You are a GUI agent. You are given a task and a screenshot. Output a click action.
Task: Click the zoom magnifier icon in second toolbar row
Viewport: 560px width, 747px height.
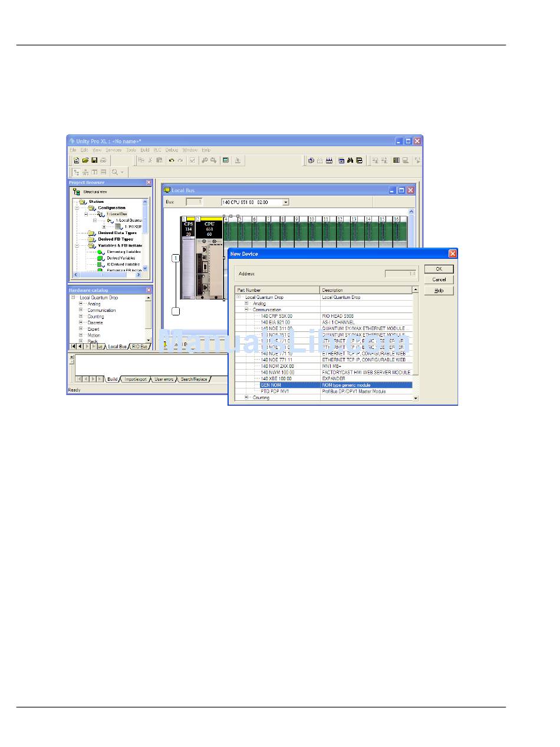[114, 172]
